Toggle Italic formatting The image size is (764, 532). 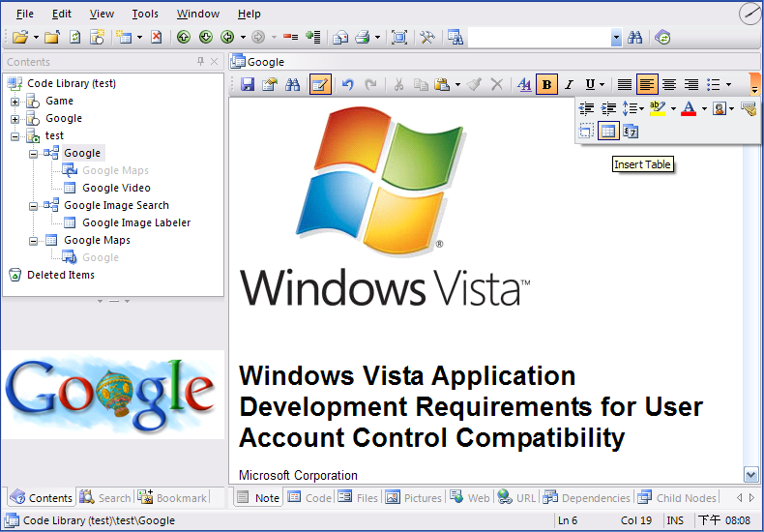tap(569, 85)
